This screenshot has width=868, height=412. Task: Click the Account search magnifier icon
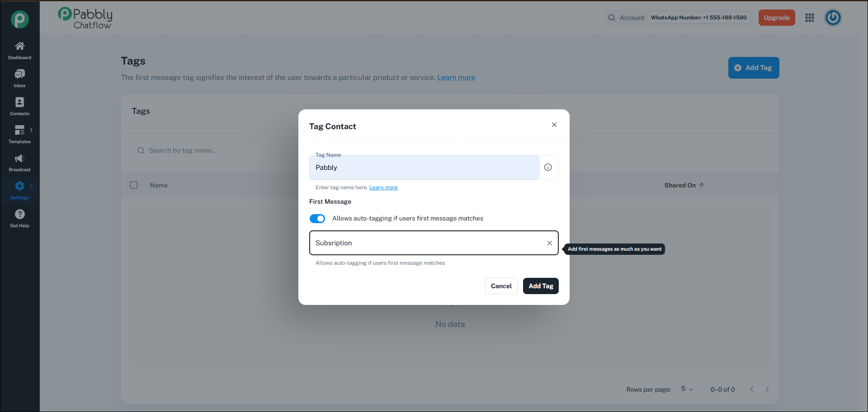612,18
